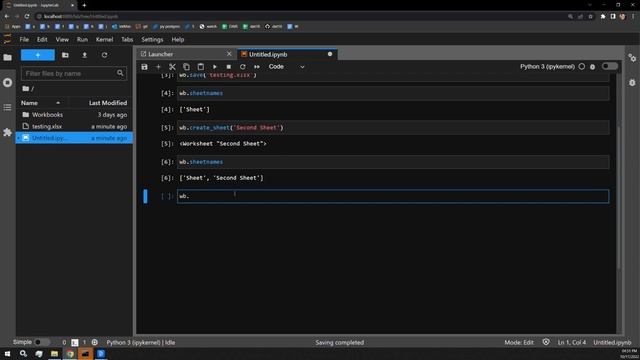Focus the active cell containing wb.
Image resolution: width=640 pixels, height=360 pixels.
coord(393,196)
